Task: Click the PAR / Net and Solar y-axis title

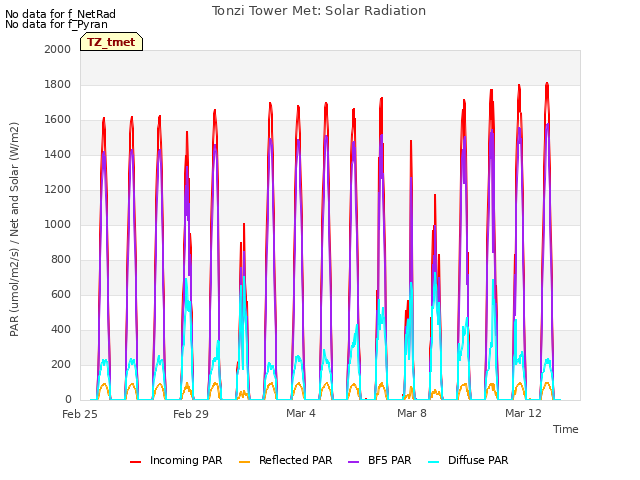Action: [14, 229]
